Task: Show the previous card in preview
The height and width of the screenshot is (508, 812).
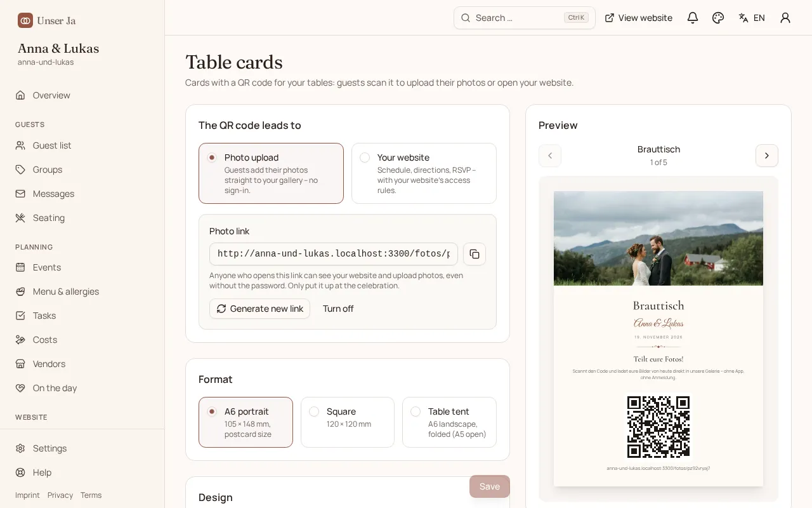Action: (x=550, y=156)
